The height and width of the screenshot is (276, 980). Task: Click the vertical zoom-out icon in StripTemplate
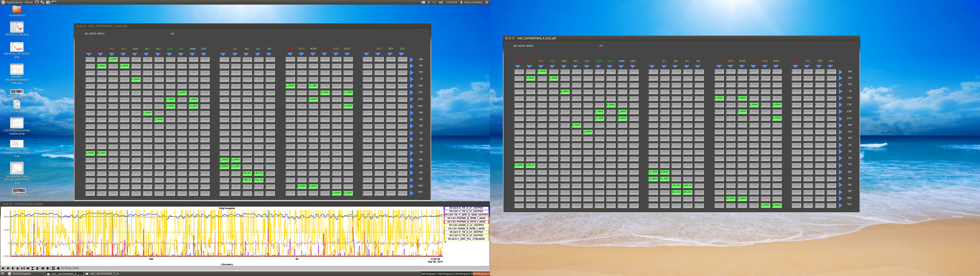(x=37, y=268)
